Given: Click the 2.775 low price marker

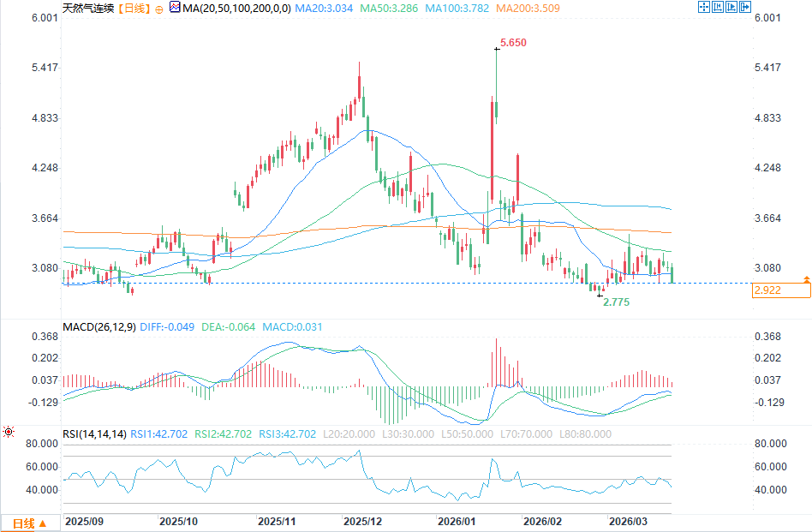Looking at the screenshot, I should pos(616,302).
